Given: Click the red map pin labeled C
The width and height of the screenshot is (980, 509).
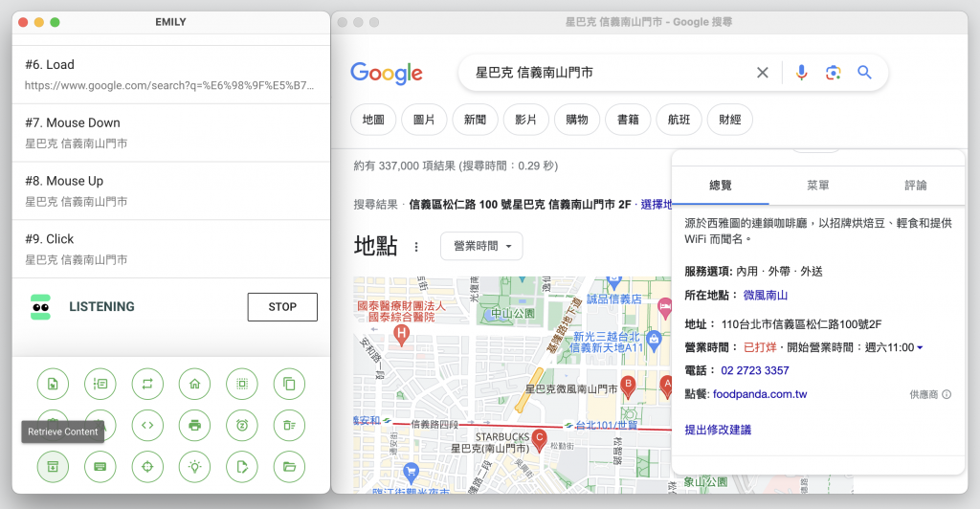Looking at the screenshot, I should click(539, 440).
